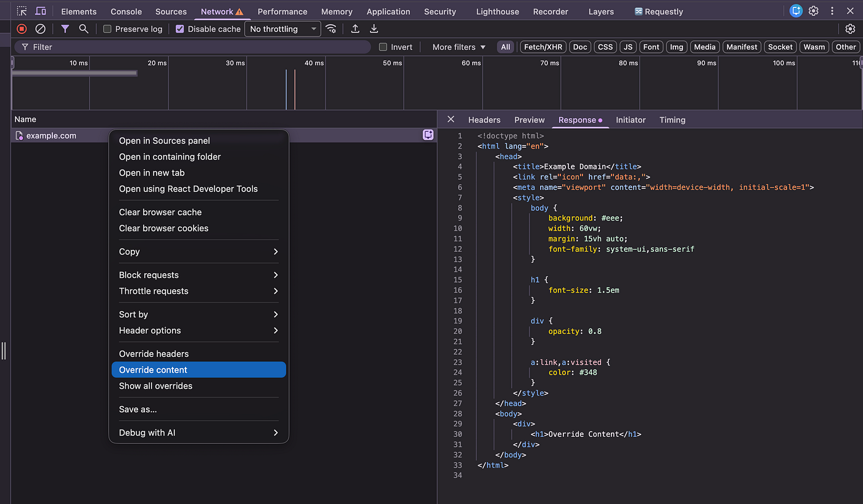Filter by JS requests
Image resolution: width=863 pixels, height=504 pixels.
(628, 47)
